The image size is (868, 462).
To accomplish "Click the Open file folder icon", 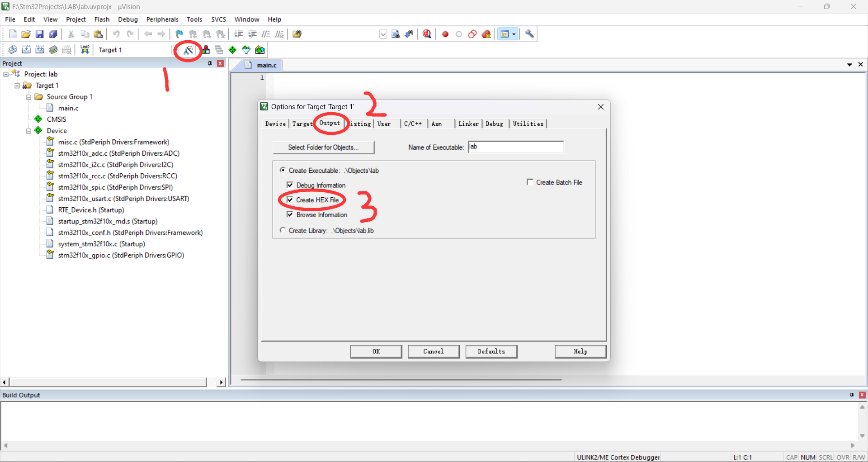I will tap(26, 34).
